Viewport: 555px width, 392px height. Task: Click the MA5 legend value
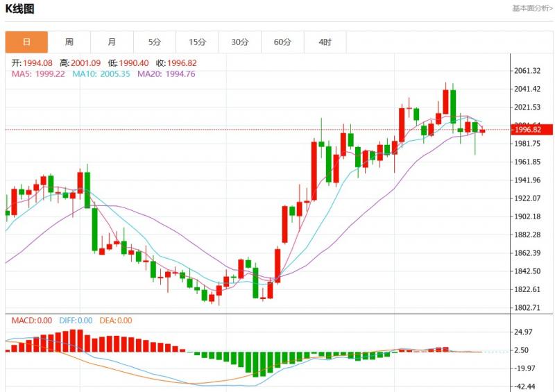click(x=39, y=74)
